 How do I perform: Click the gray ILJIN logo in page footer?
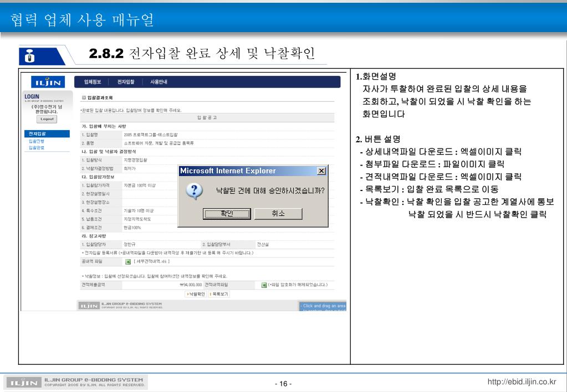(89, 306)
